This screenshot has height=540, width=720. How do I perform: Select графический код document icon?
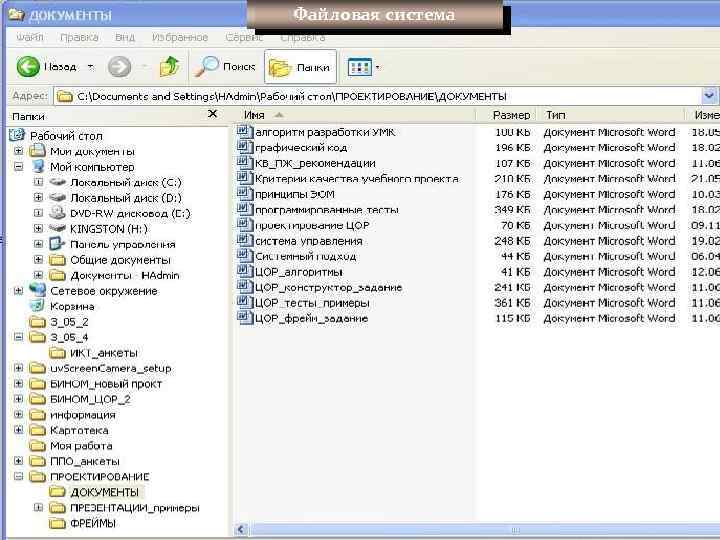(x=245, y=147)
